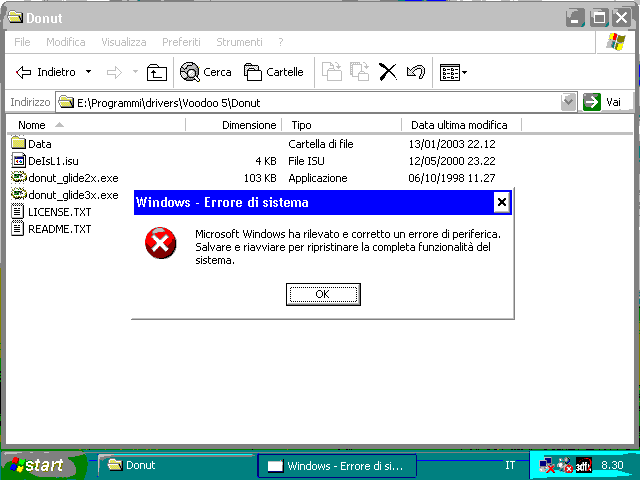
Task: Click the '13/01/2003 22.12' date cell
Action: (452, 144)
